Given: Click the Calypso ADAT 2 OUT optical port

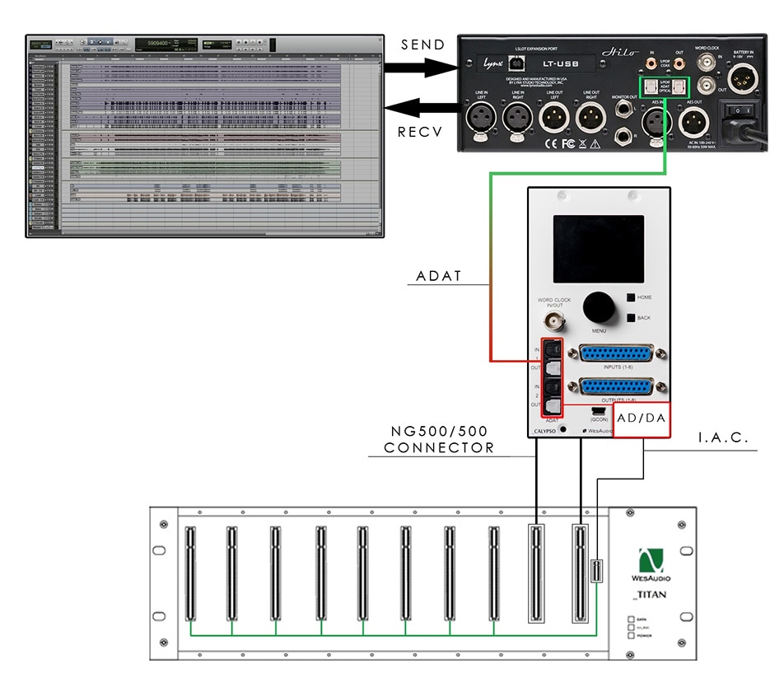Looking at the screenshot, I should [552, 406].
